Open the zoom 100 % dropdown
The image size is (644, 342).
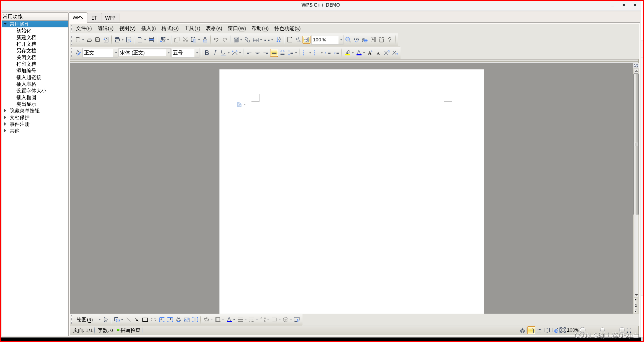pyautogui.click(x=341, y=40)
